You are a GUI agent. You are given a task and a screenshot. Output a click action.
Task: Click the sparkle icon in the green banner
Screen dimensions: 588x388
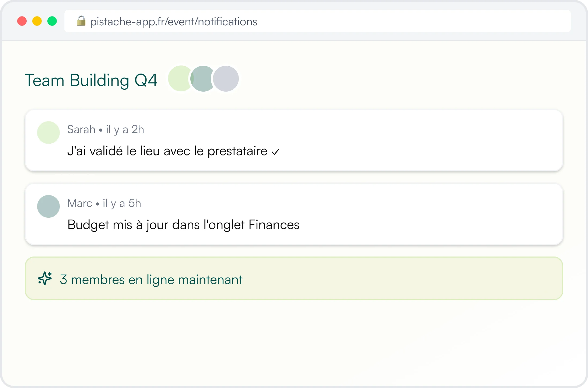click(45, 279)
